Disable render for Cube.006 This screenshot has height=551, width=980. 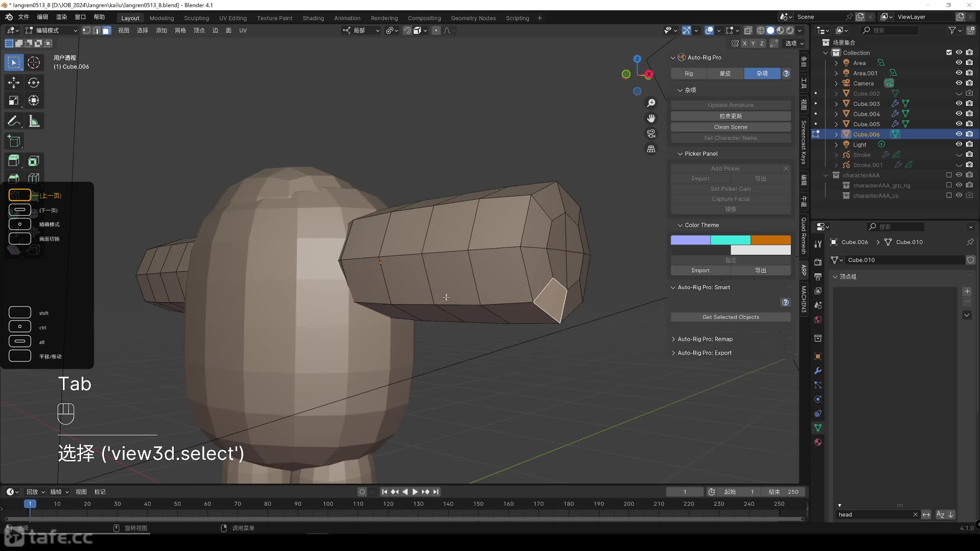pos(969,134)
